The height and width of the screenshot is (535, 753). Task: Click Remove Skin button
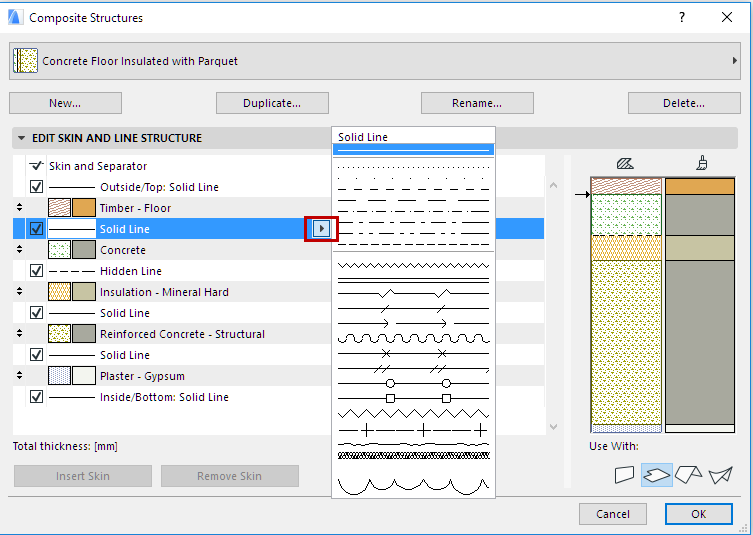click(230, 476)
